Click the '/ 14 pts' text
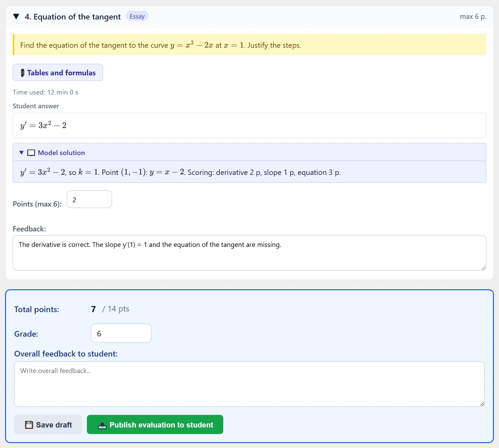 click(x=116, y=309)
